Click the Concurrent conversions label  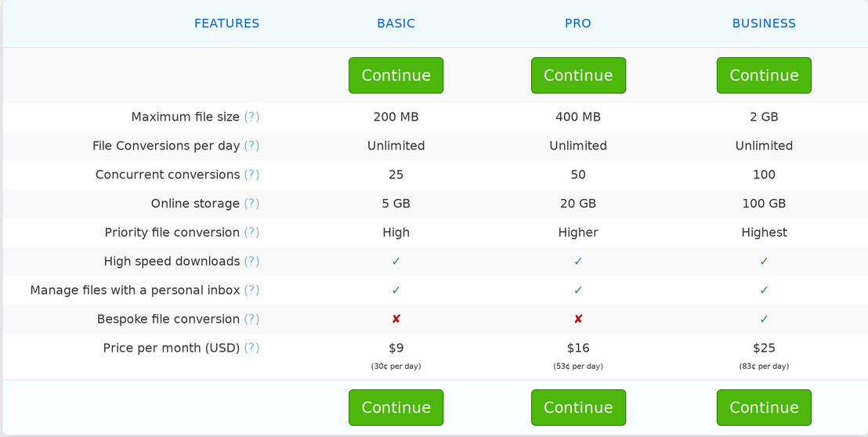(168, 175)
